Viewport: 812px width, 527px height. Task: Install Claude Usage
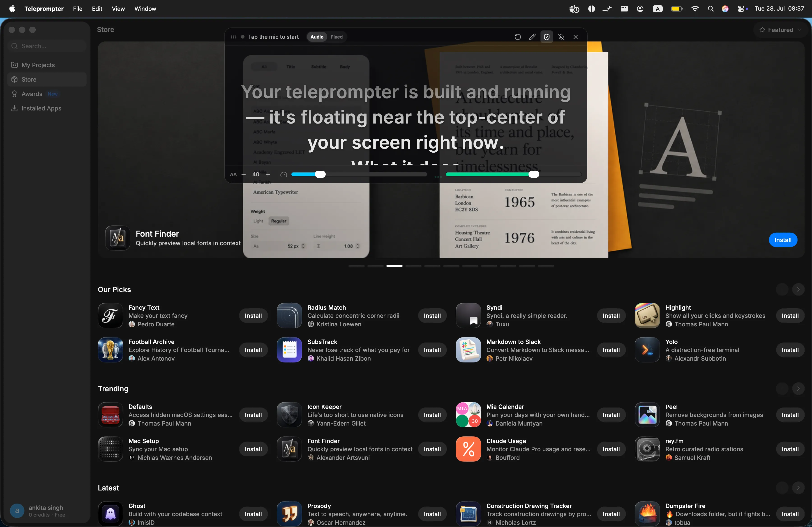[611, 449]
